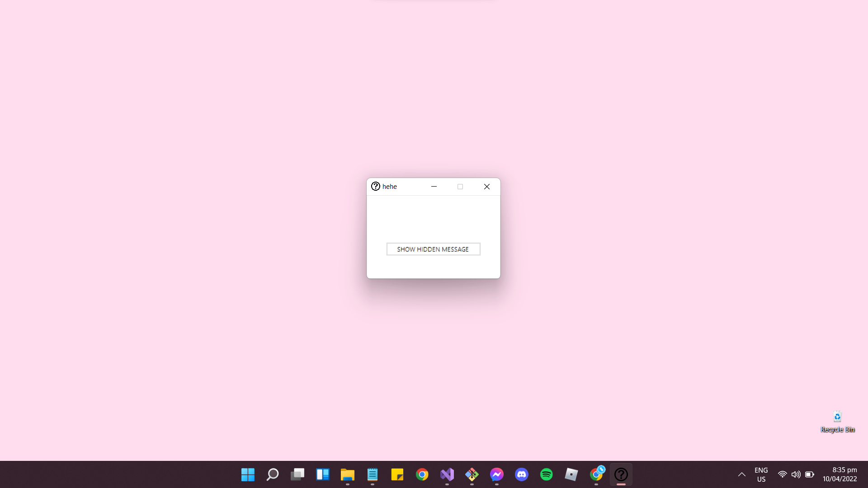The image size is (868, 488).
Task: Click the question mark icon in hehe title bar
Action: (x=376, y=186)
